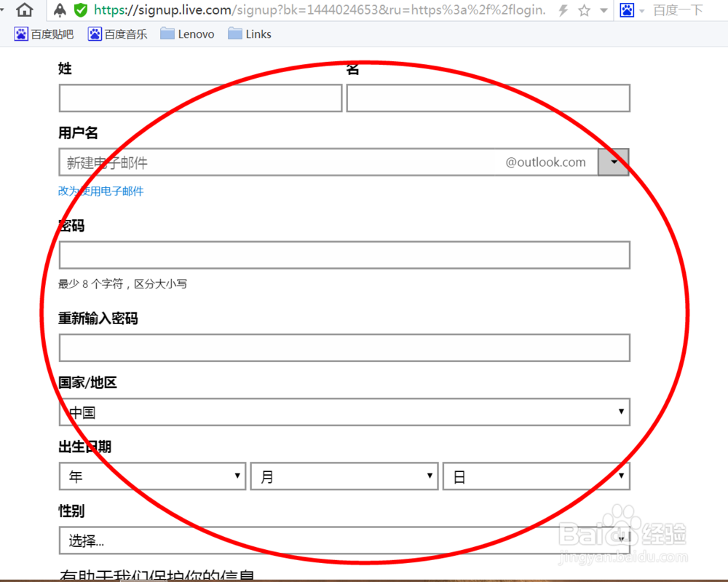Open the Links bookmarks folder
The width and height of the screenshot is (728, 582).
coord(250,34)
